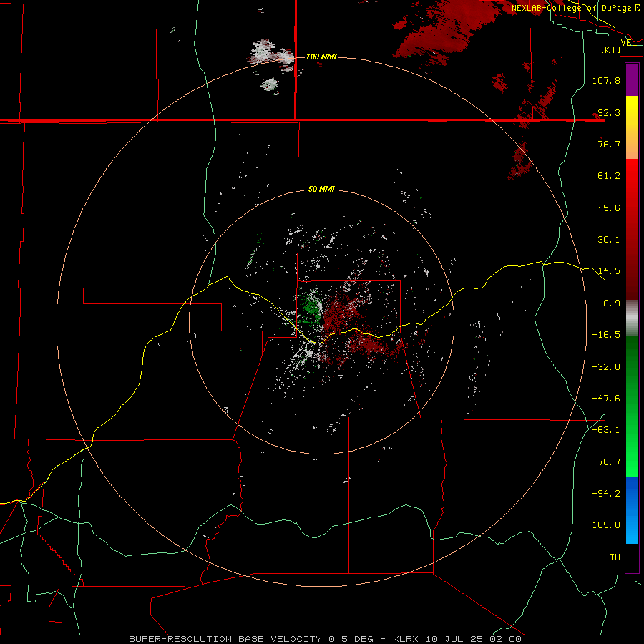The width and height of the screenshot is (644, 644).
Task: Select the -47.6 value on the velocity scale
Action: (x=606, y=399)
